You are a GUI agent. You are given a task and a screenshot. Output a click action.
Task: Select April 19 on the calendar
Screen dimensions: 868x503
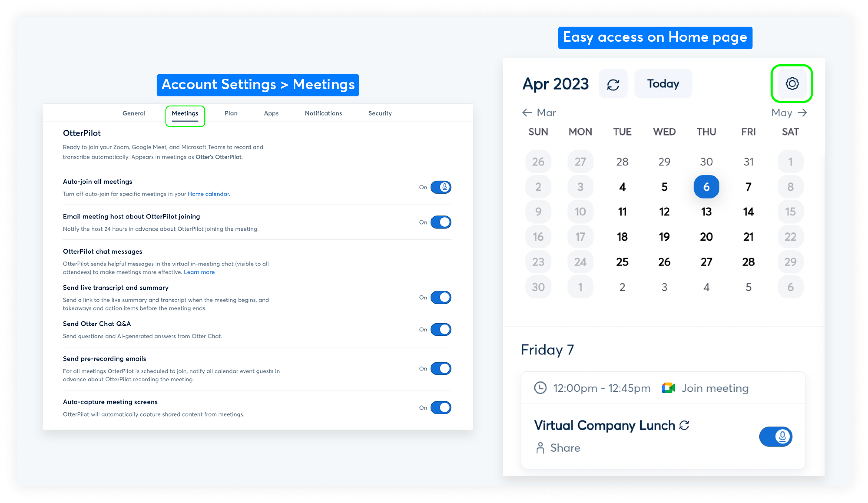coord(664,237)
